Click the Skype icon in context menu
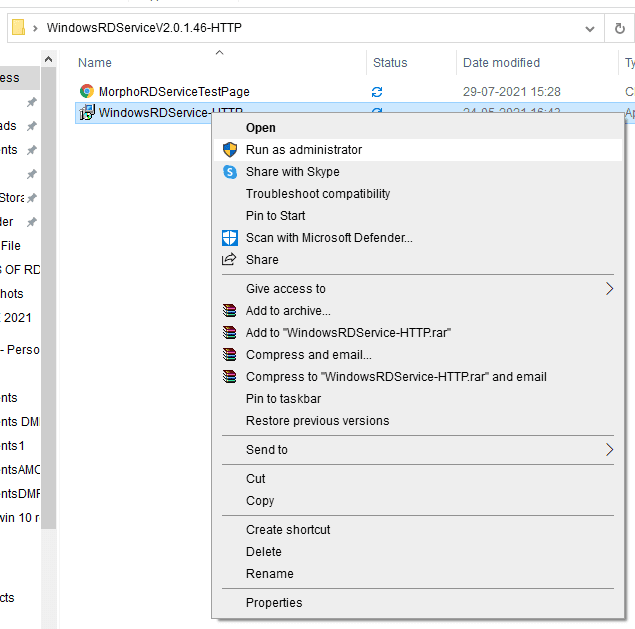 (230, 172)
